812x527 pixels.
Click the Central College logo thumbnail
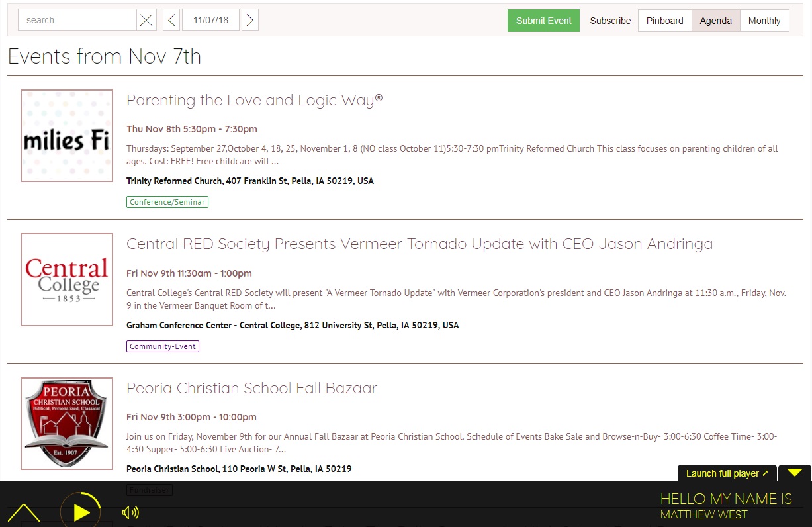[x=67, y=279]
